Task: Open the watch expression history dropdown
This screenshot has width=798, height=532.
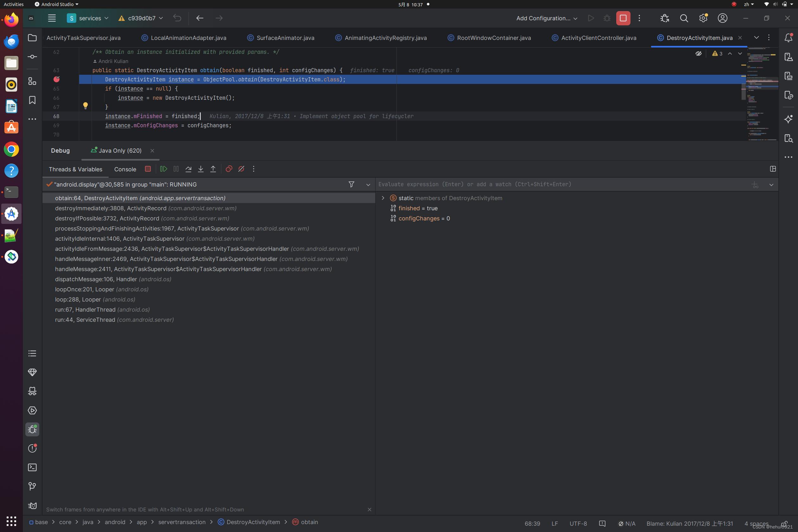Action: [771, 185]
